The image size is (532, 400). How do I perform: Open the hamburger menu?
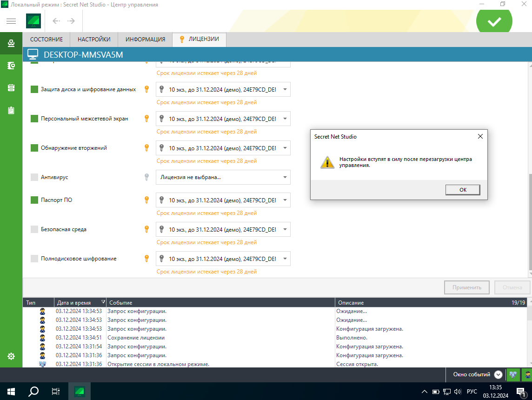point(11,21)
